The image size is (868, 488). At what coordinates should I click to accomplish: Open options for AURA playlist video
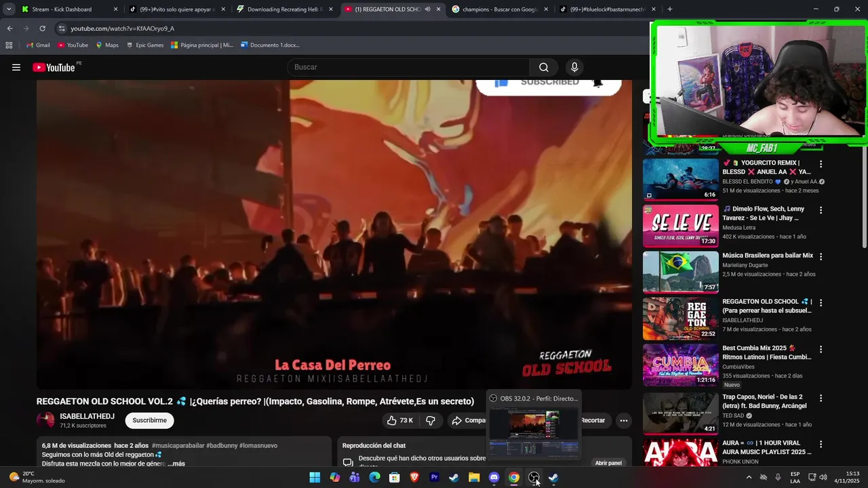point(821,444)
